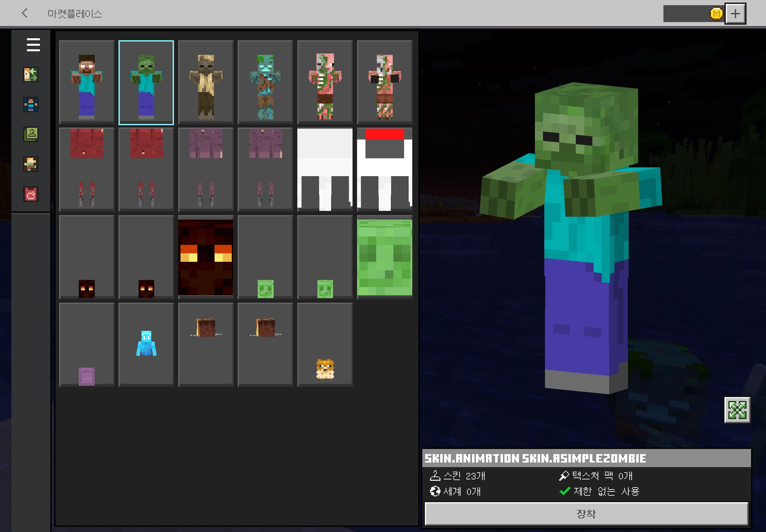Click the back arrow beside 마켓플레이스
The width and height of the screenshot is (766, 532).
(x=24, y=13)
